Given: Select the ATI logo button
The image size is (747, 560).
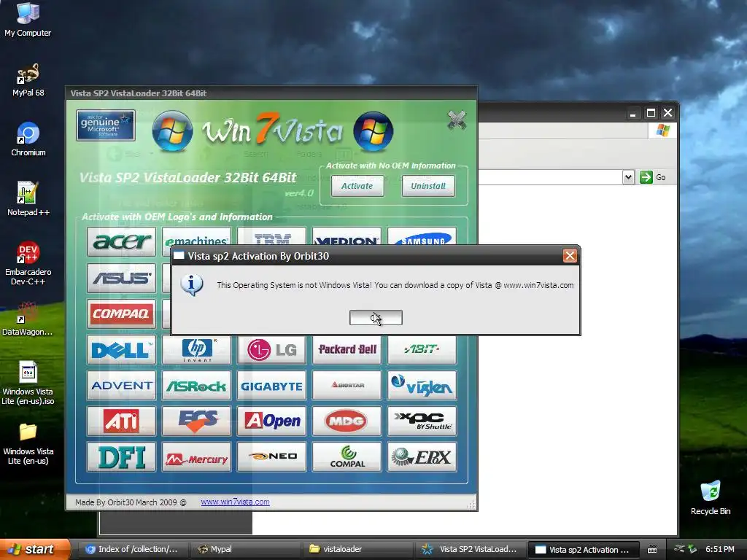Looking at the screenshot, I should point(122,421).
